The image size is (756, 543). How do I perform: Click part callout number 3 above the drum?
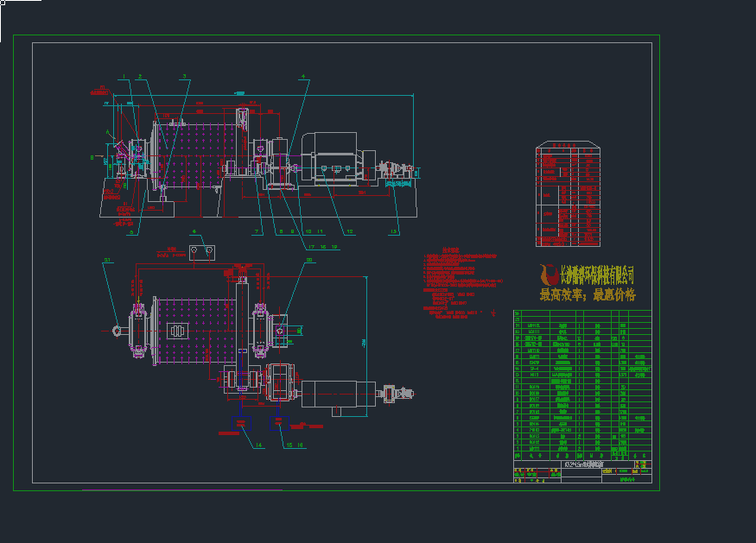click(x=184, y=77)
